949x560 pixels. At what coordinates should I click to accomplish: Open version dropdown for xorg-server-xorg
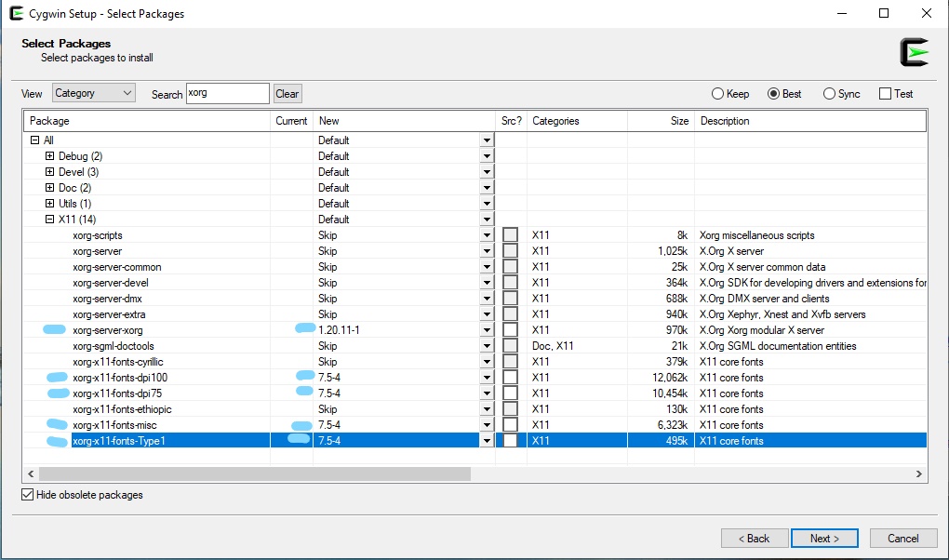click(487, 330)
